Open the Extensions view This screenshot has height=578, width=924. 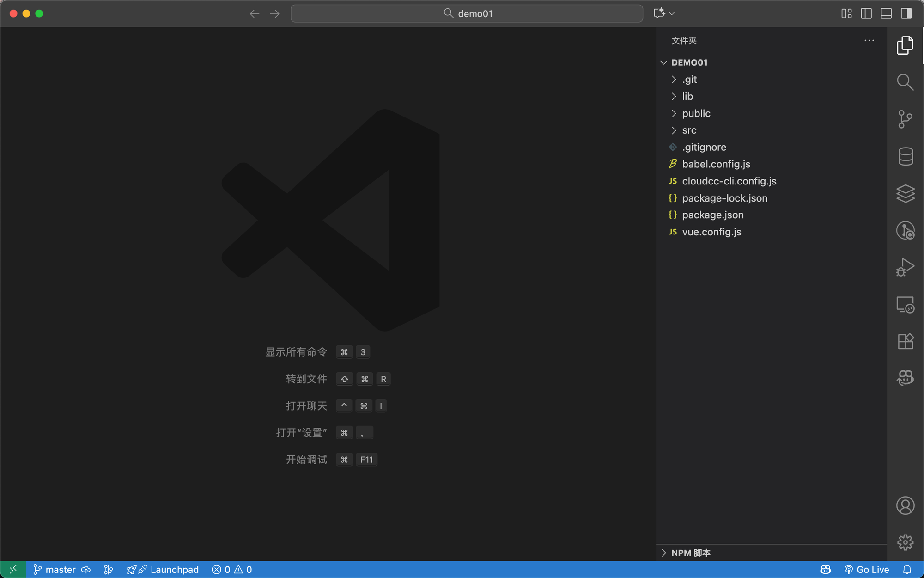[905, 341]
